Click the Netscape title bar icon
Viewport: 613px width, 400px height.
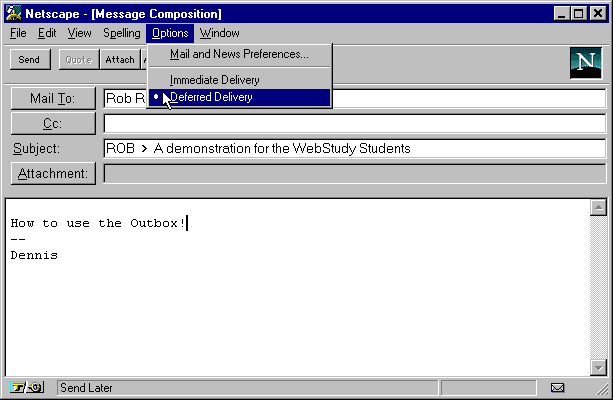[13, 13]
